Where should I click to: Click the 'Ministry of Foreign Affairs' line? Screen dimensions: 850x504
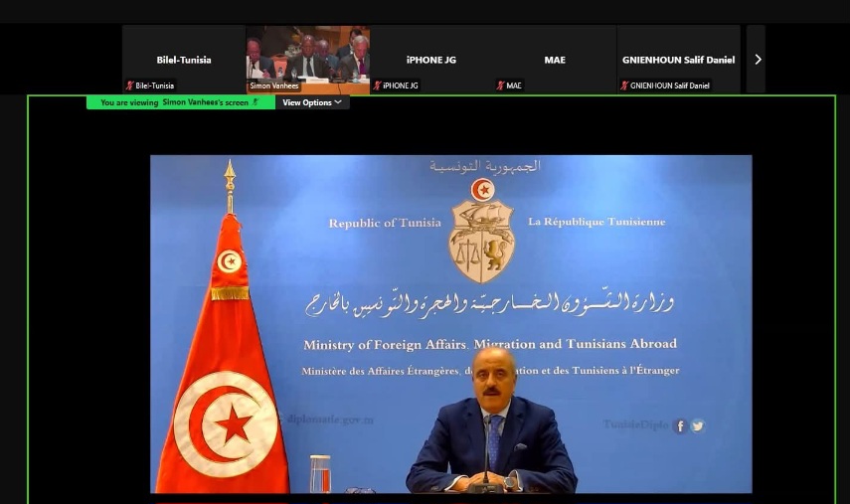[x=490, y=344]
